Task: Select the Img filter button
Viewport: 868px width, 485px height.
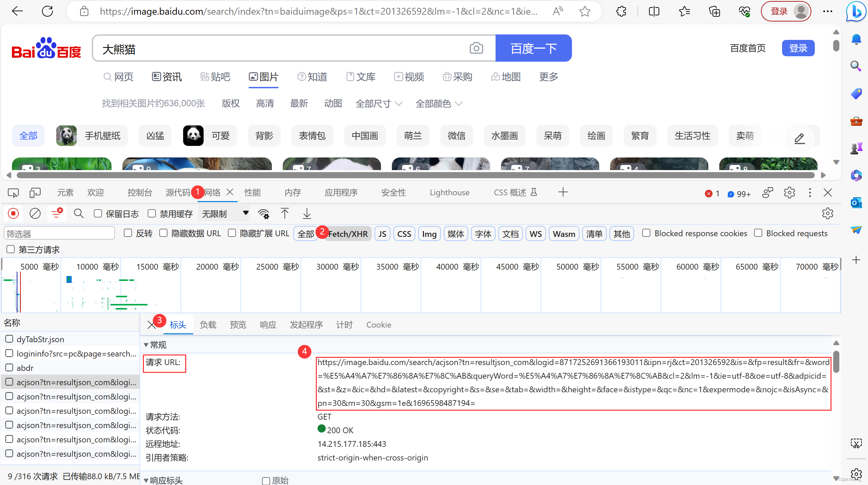Action: (x=429, y=234)
